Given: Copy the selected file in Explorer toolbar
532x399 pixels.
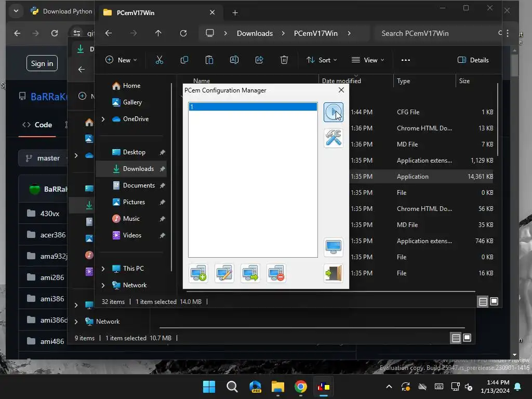Looking at the screenshot, I should tap(184, 60).
